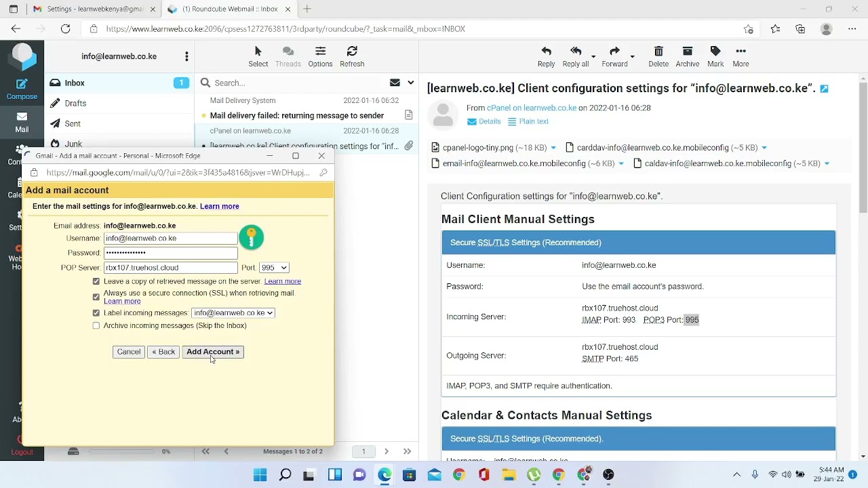Open message in new window icon

click(x=824, y=89)
